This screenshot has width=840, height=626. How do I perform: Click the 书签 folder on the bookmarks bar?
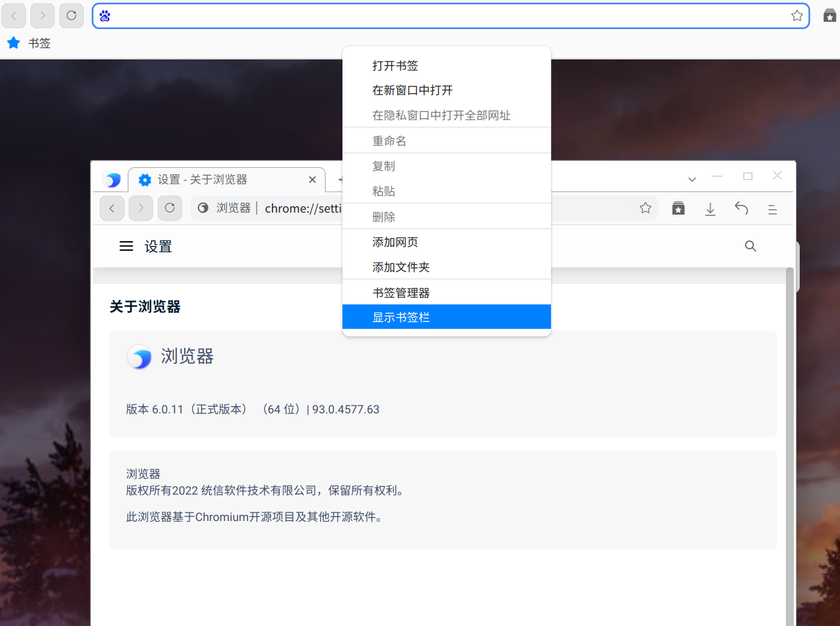coord(30,44)
